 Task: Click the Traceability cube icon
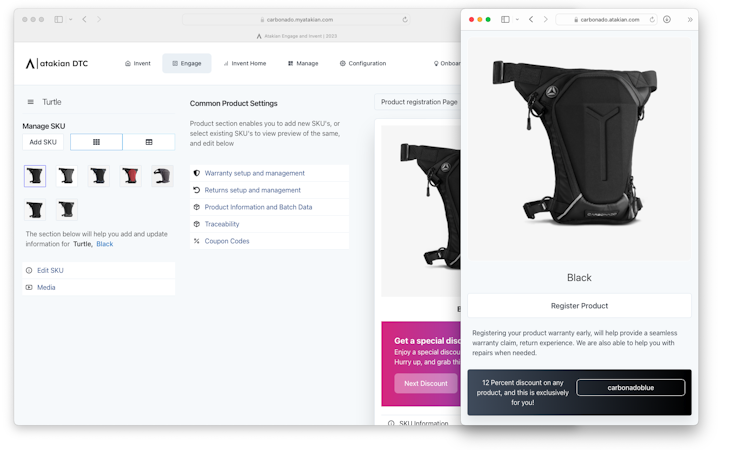point(197,224)
